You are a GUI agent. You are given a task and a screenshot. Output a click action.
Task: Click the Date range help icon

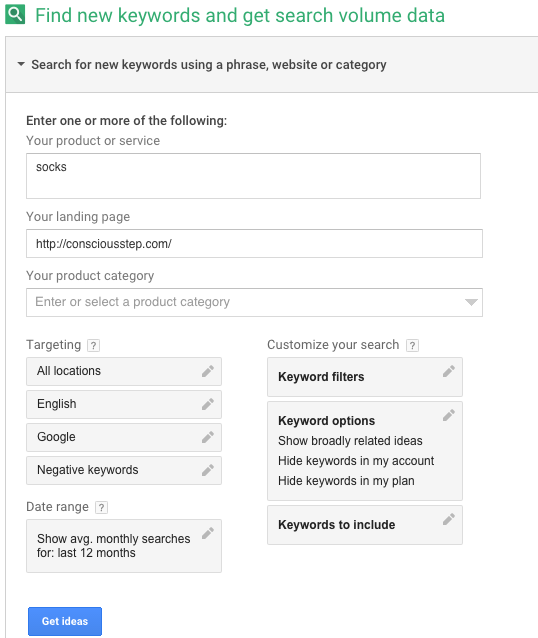[x=101, y=507]
